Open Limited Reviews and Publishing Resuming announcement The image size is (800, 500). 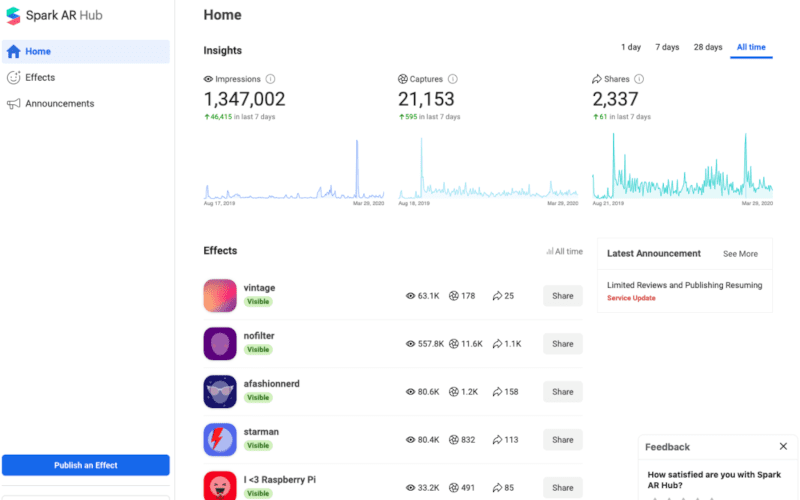pyautogui.click(x=685, y=285)
